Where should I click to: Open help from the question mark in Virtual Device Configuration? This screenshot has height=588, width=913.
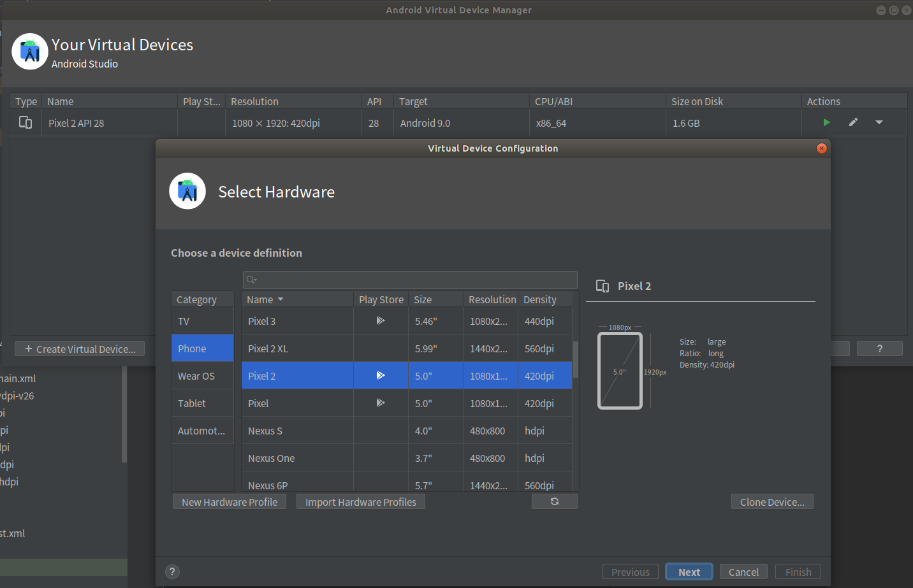(x=172, y=571)
